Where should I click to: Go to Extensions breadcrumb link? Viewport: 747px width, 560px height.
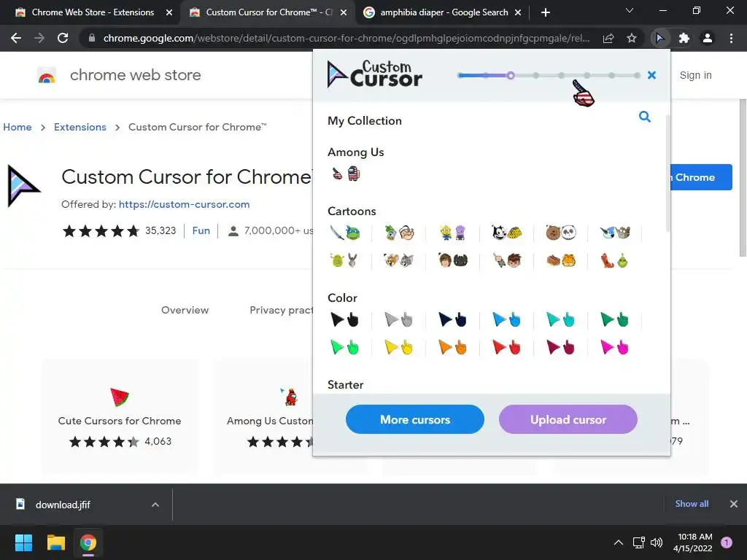80,127
